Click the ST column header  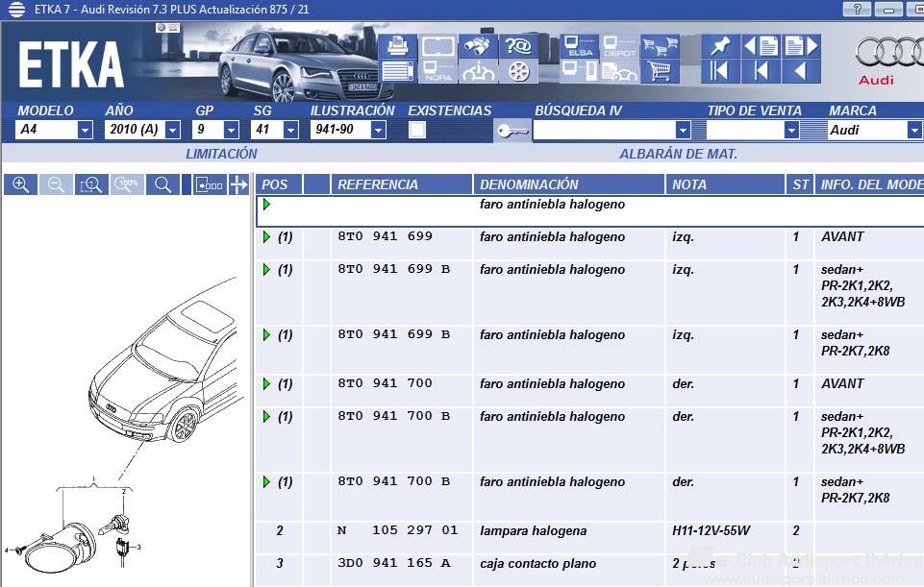(800, 184)
